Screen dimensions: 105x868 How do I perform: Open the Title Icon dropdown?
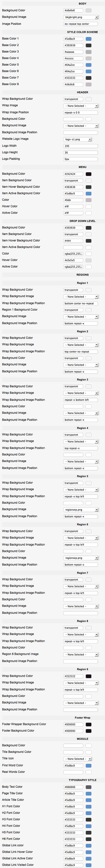pos(78,759)
